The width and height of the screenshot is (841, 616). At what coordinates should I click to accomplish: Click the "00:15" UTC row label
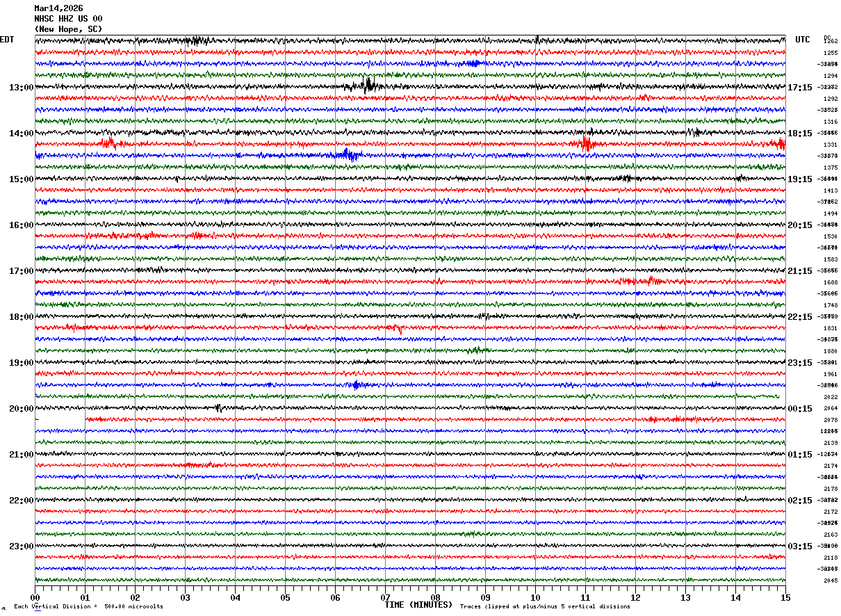[800, 409]
